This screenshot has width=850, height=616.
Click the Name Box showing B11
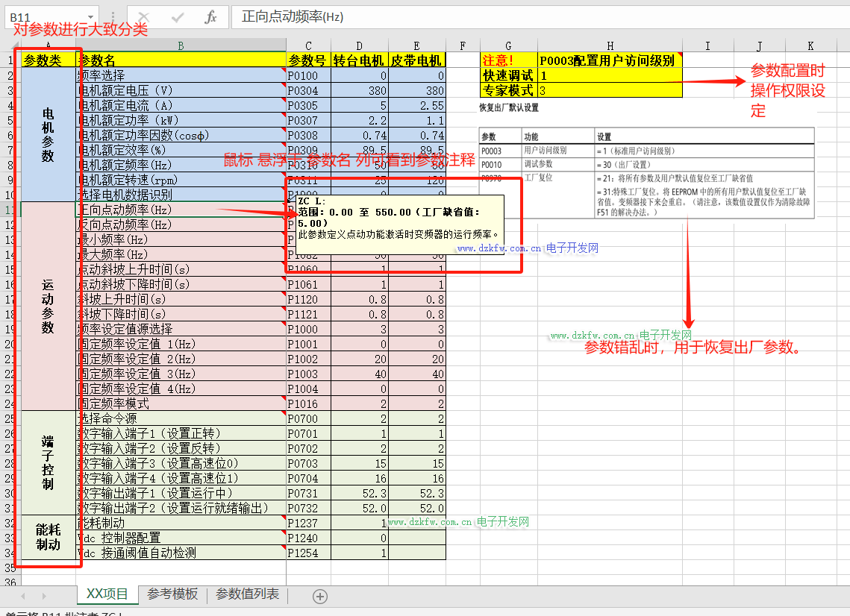tap(45, 17)
